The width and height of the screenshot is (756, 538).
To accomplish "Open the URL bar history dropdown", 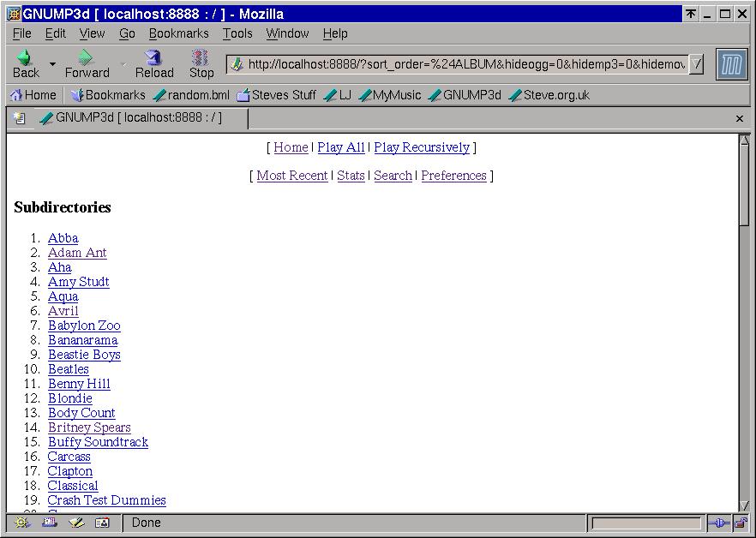I will tap(696, 64).
